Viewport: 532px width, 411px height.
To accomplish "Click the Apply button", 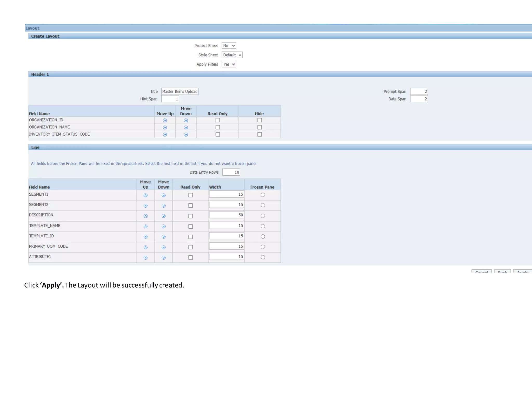I will 522,271.
